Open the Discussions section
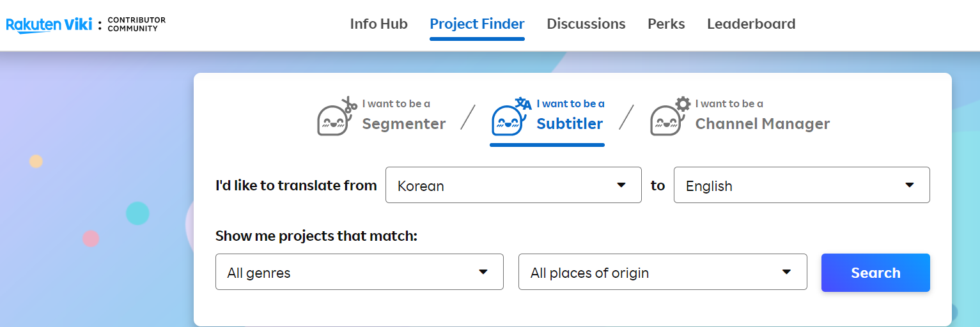 pyautogui.click(x=586, y=24)
